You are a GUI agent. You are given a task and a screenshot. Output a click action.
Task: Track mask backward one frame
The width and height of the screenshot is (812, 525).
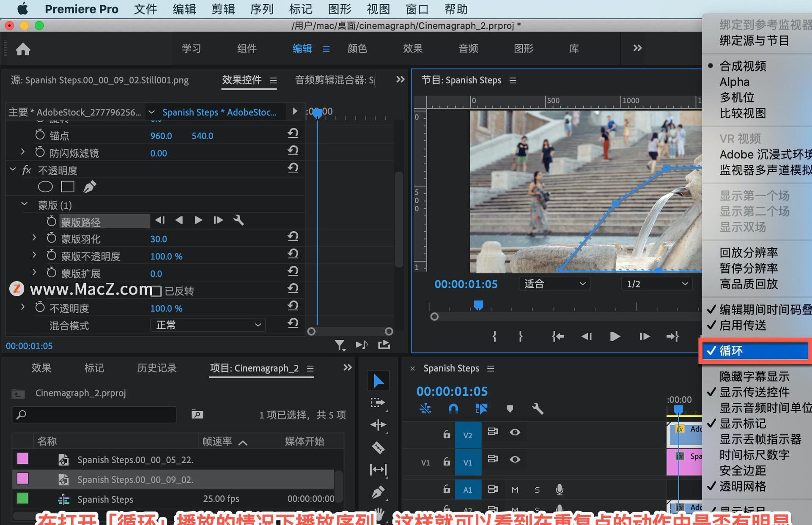(160, 220)
